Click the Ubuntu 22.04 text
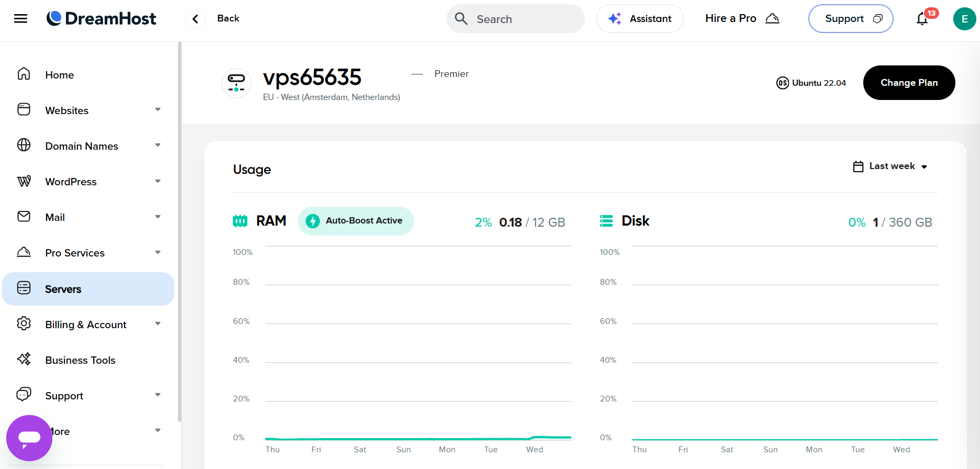980x469 pixels. pyautogui.click(x=819, y=83)
